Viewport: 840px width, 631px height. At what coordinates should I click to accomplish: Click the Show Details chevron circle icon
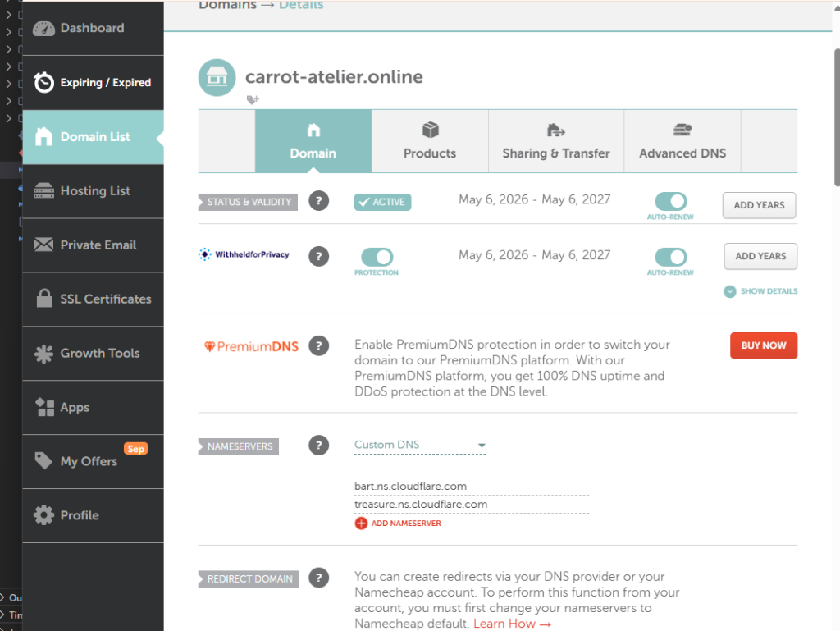[x=729, y=291]
